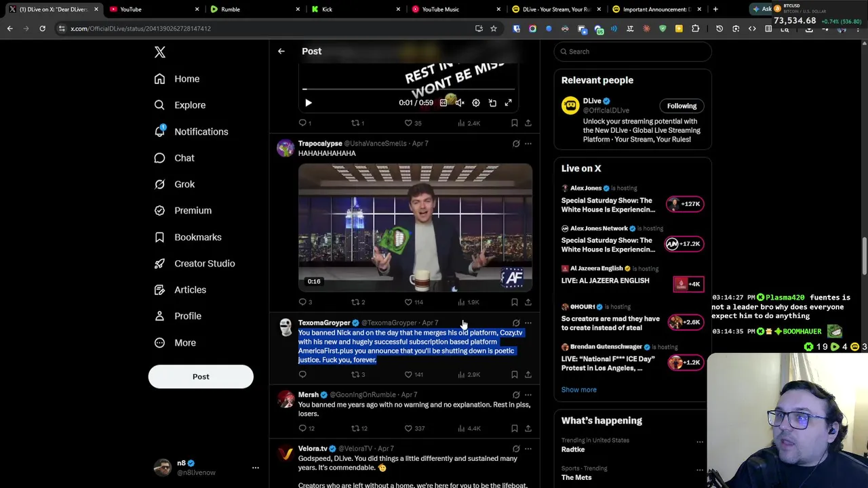Seek on the top video progress bar
This screenshot has width=868, height=488.
pyautogui.click(x=409, y=89)
